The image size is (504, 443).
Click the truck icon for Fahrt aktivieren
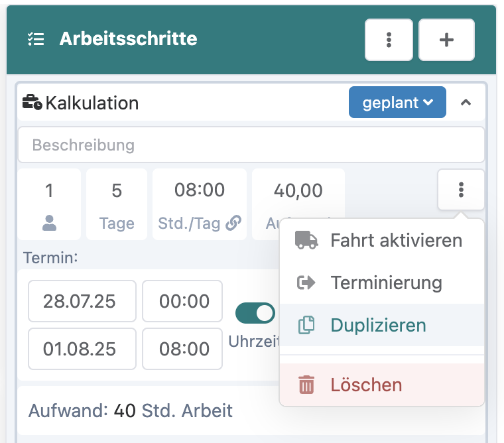click(x=306, y=240)
